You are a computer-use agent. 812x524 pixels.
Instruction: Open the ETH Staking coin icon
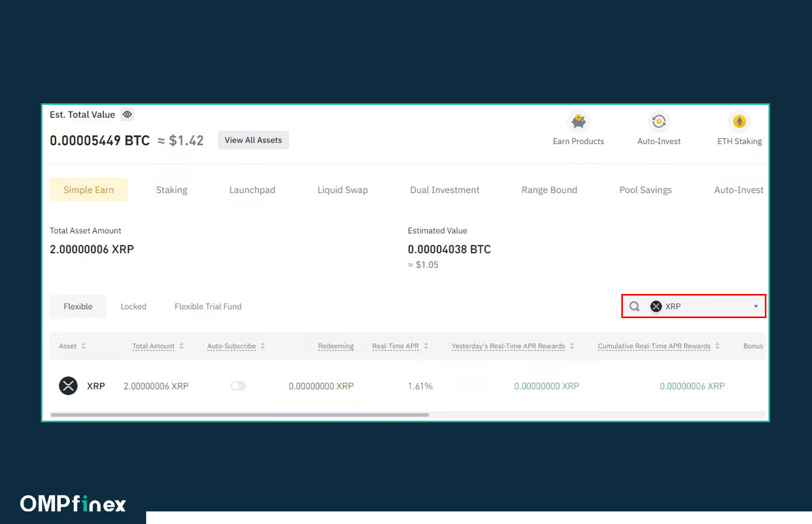click(739, 122)
